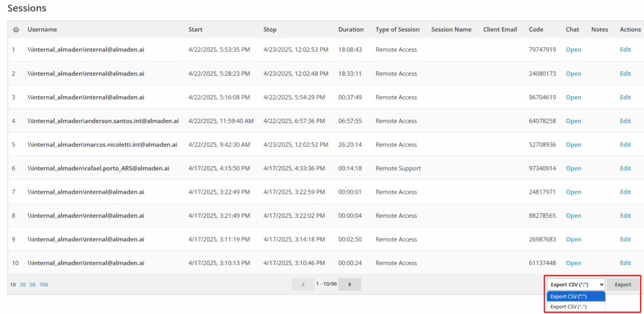Sort by Type of Session header
This screenshot has width=644, height=314.
pyautogui.click(x=397, y=30)
